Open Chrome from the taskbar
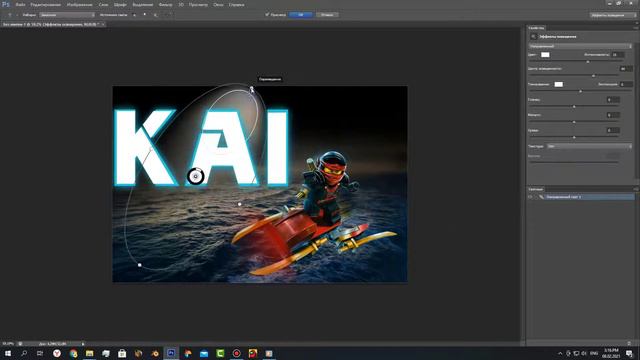Image resolution: width=640 pixels, height=360 pixels. click(73, 353)
